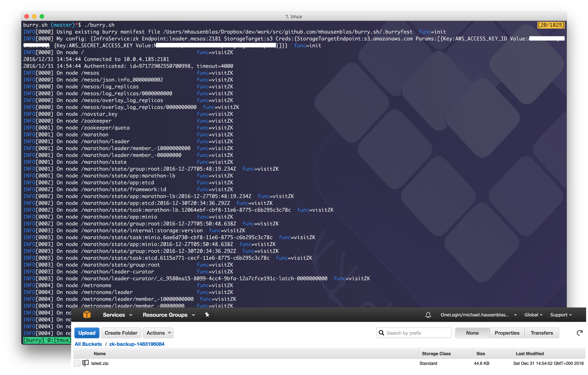Switch to the Properties panel toggle

tap(507, 333)
